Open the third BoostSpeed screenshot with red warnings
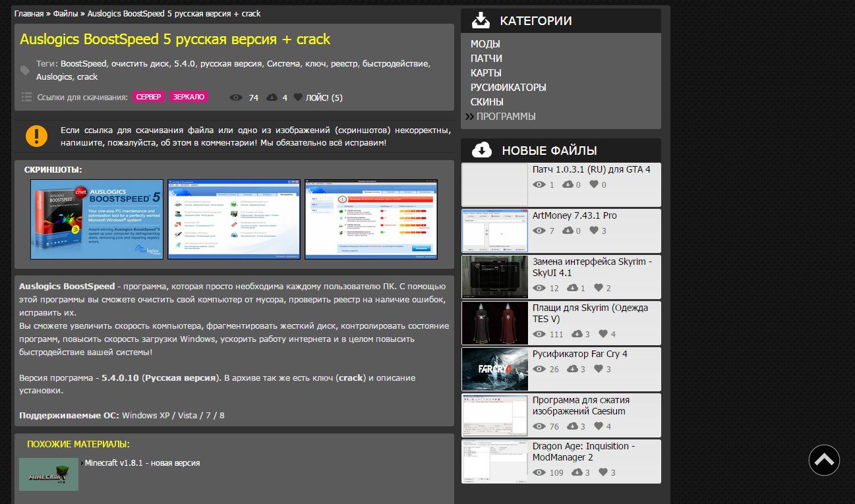Image resolution: width=855 pixels, height=504 pixels. click(371, 219)
